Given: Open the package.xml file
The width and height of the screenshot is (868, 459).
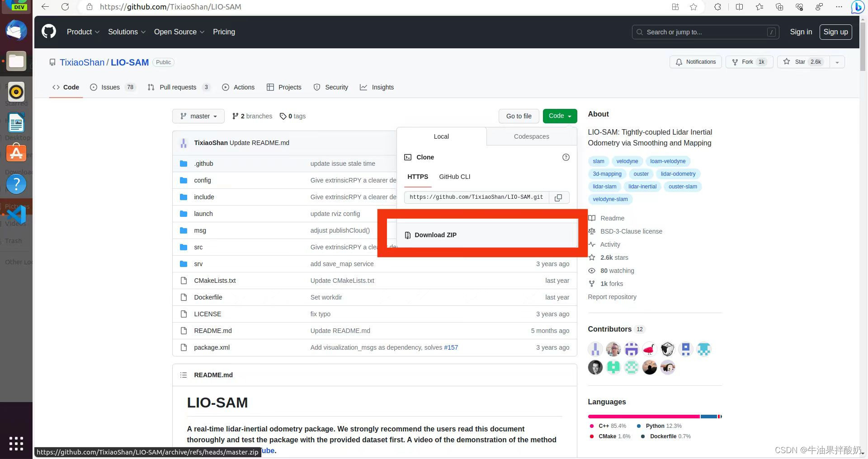Looking at the screenshot, I should (212, 347).
